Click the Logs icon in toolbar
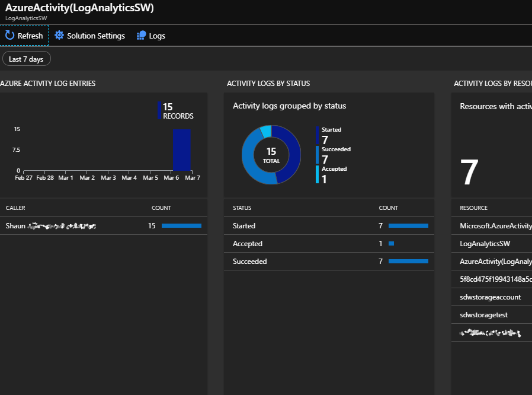Viewport: 532px width, 395px height. [x=141, y=36]
